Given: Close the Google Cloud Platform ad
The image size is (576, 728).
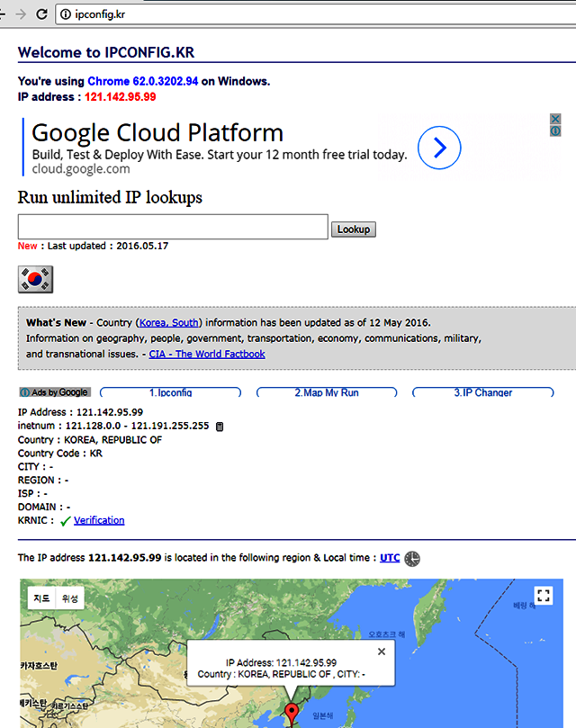Looking at the screenshot, I should tap(555, 119).
